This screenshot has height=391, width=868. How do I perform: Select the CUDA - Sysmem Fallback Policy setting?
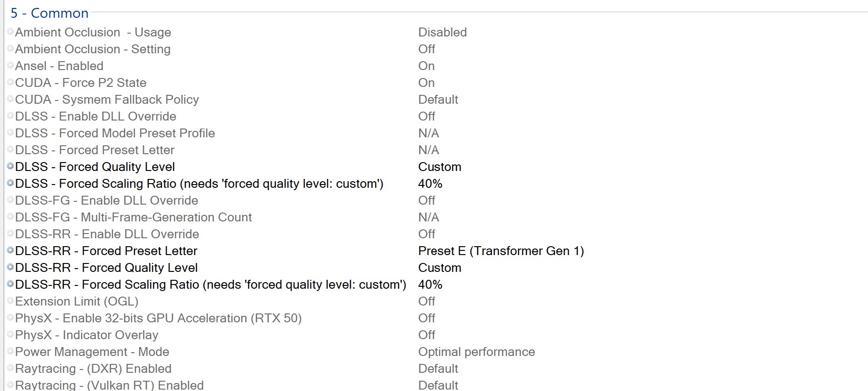coord(107,100)
